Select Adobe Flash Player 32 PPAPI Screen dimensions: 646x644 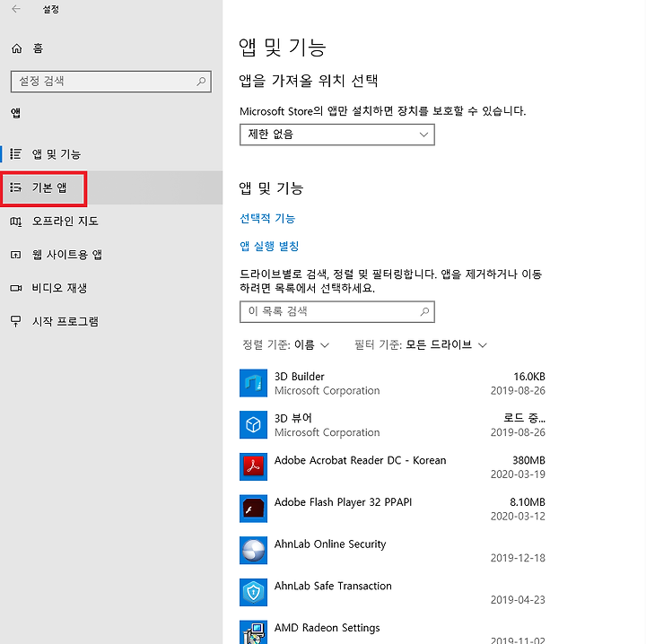pyautogui.click(x=393, y=509)
